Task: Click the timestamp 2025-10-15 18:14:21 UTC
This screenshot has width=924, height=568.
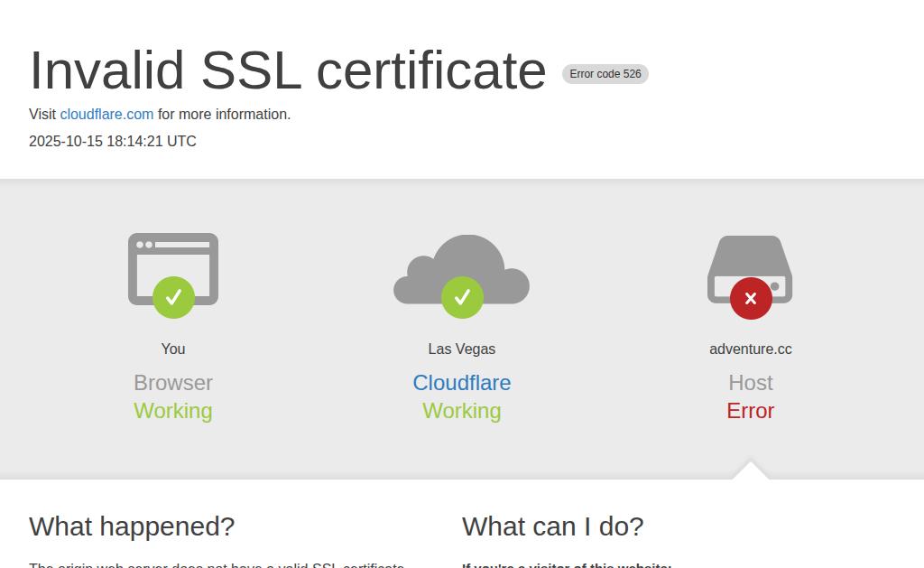Action: [x=113, y=142]
